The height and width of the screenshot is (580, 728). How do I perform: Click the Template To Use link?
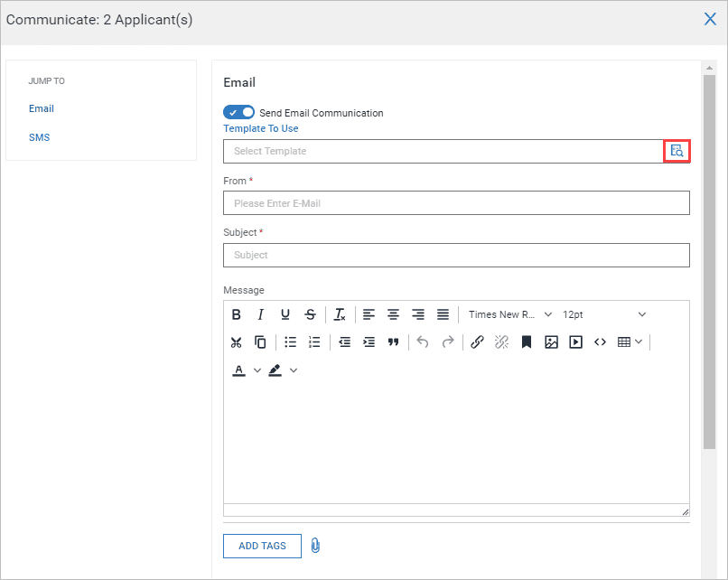pyautogui.click(x=261, y=128)
